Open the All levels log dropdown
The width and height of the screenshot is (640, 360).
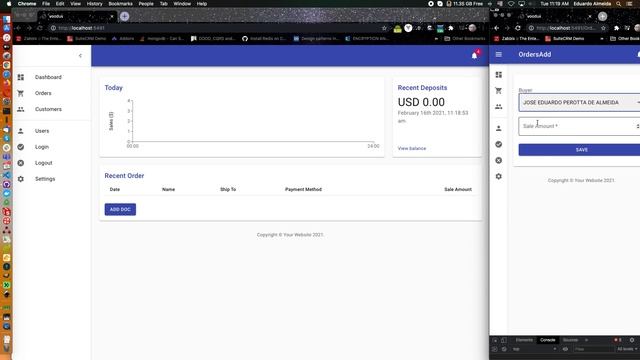627,349
